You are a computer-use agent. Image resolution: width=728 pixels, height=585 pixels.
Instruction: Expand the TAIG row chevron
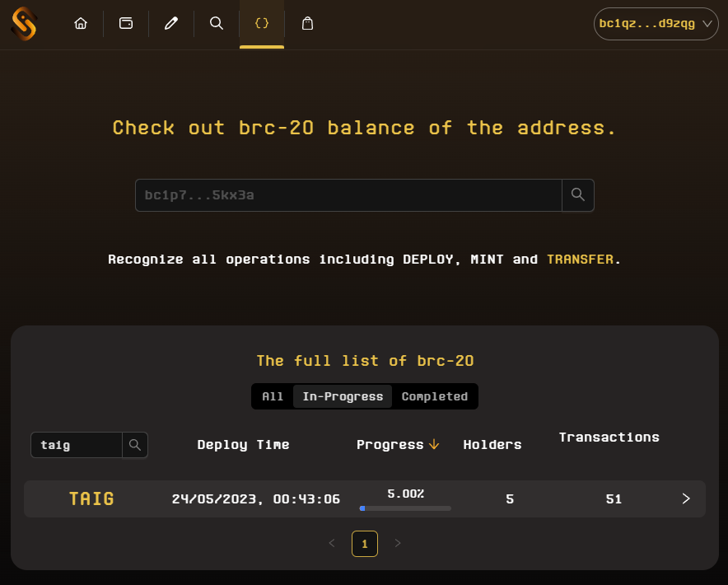pyautogui.click(x=685, y=498)
